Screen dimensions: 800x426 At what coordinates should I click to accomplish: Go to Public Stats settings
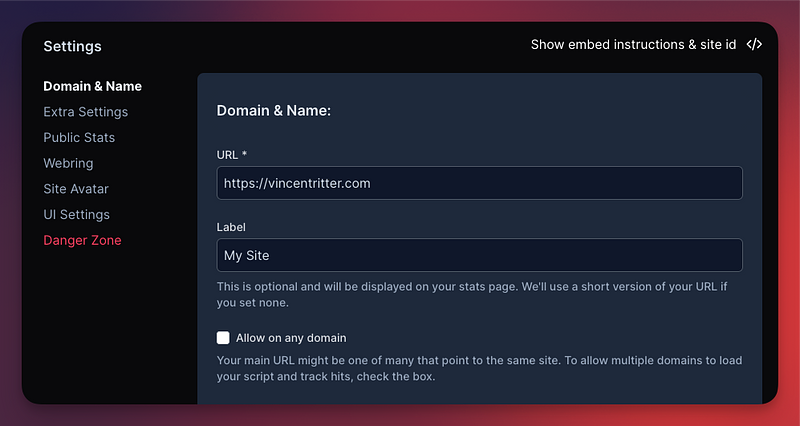79,137
